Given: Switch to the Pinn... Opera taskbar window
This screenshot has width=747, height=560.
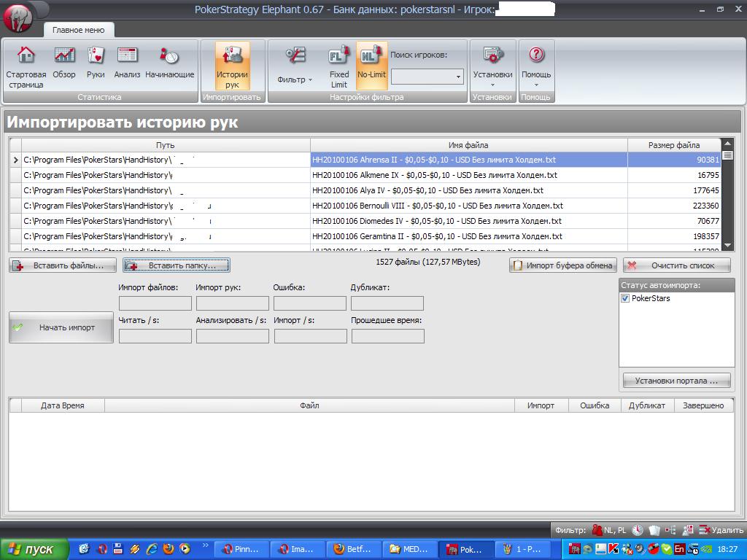Looking at the screenshot, I should click(x=241, y=550).
